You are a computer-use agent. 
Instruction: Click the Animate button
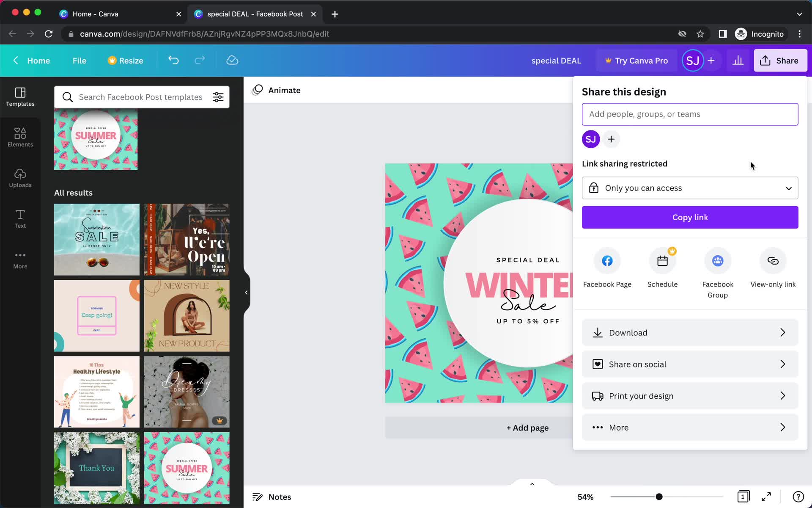(x=276, y=90)
